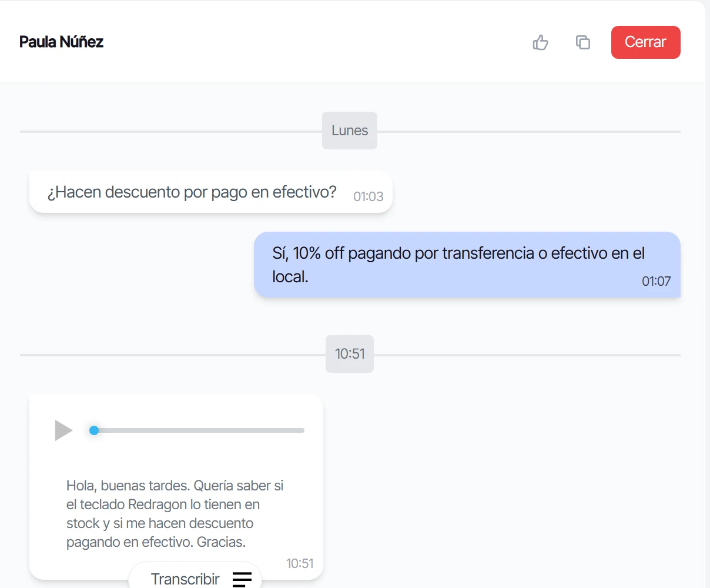Select the reply 'Sí, 10% off pagando...'

467,265
